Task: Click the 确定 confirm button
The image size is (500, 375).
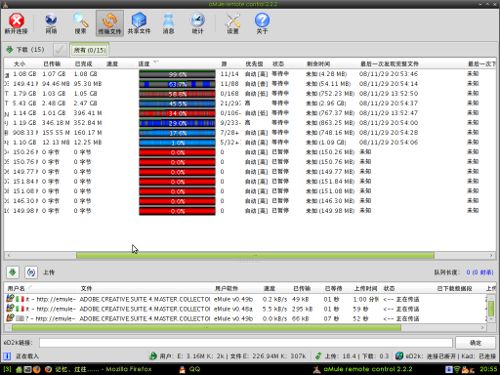Action: click(475, 343)
